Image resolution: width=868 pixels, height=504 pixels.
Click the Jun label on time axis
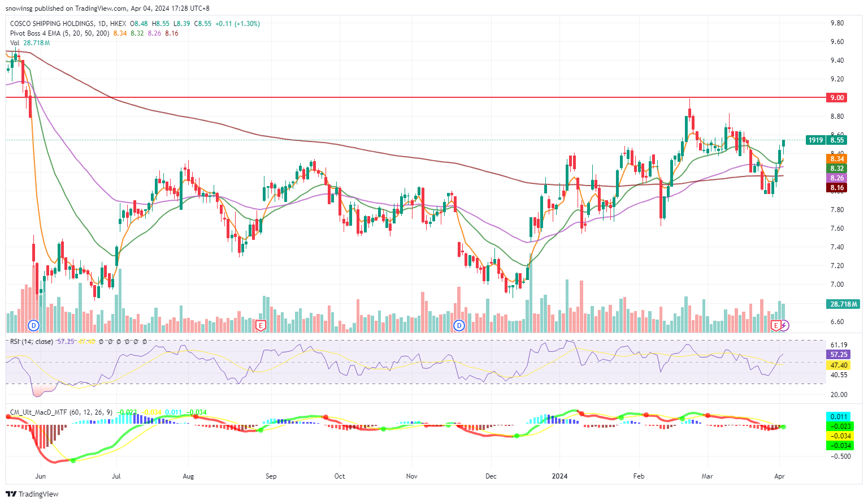click(41, 476)
